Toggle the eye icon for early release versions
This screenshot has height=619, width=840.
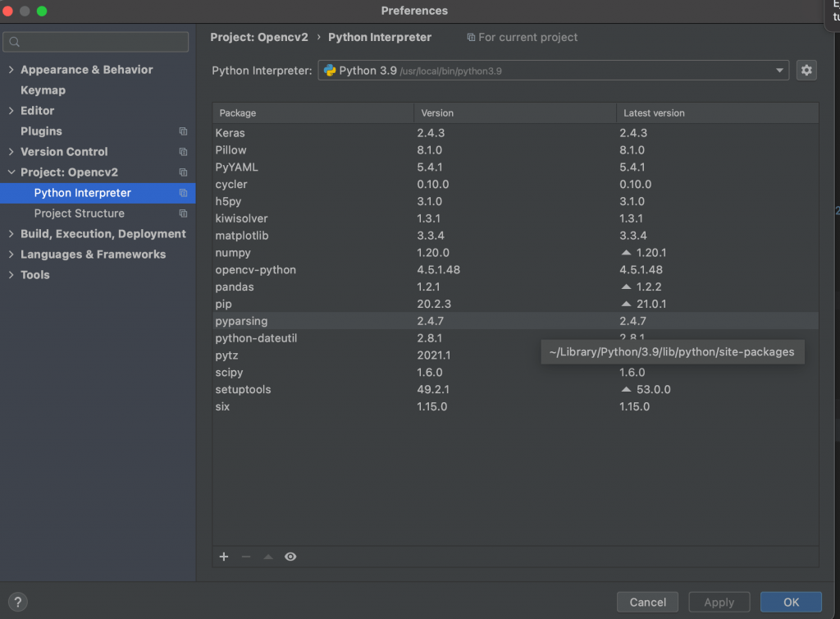click(290, 557)
